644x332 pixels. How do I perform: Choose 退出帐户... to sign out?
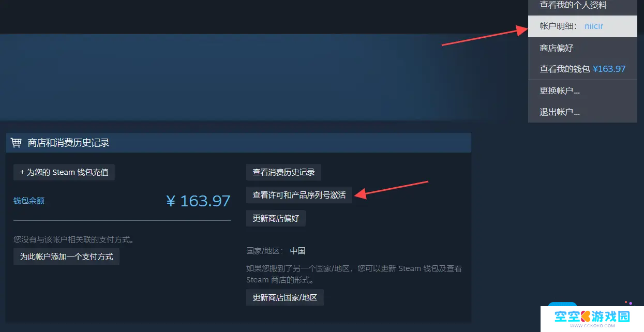pos(582,112)
